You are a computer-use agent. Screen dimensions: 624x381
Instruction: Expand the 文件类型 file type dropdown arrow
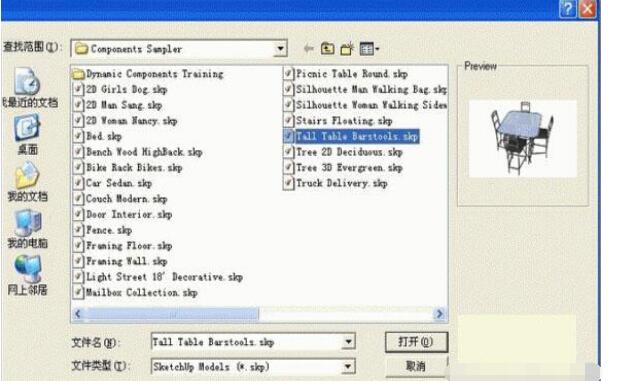point(348,366)
